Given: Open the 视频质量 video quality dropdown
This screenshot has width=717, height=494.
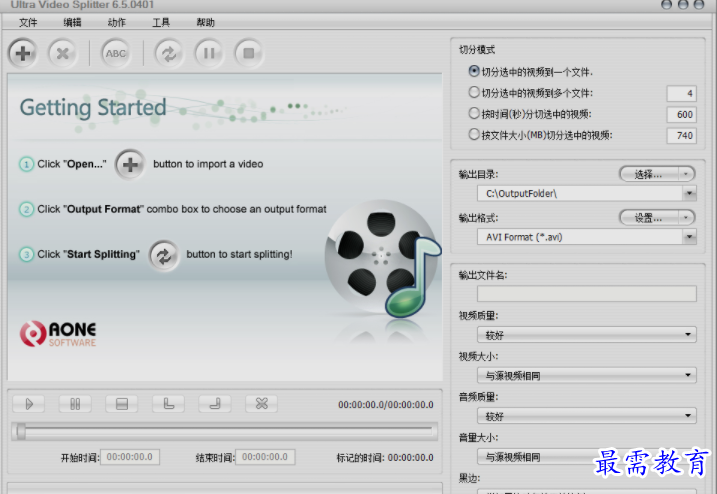Looking at the screenshot, I should click(587, 335).
